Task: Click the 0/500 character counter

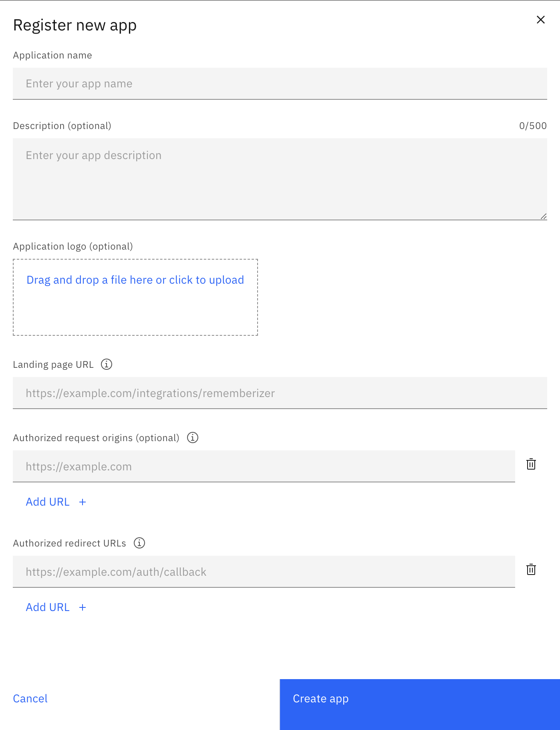Action: 533,125
